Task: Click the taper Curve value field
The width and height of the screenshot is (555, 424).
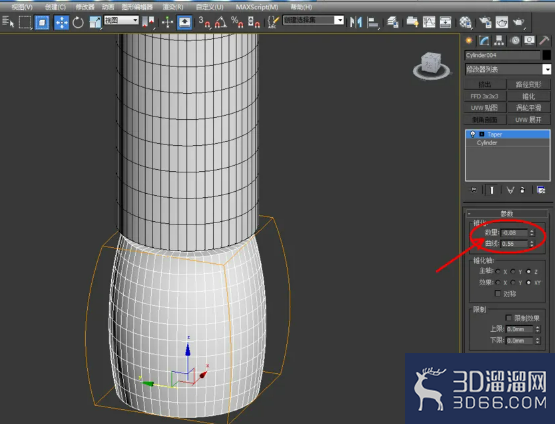Action: tap(515, 244)
